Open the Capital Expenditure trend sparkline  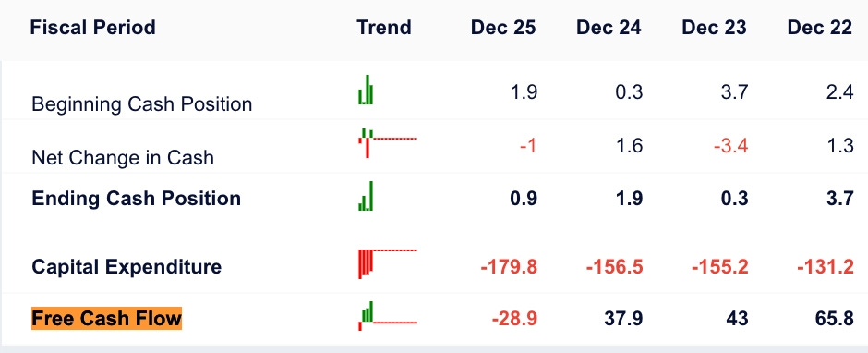pos(388,263)
